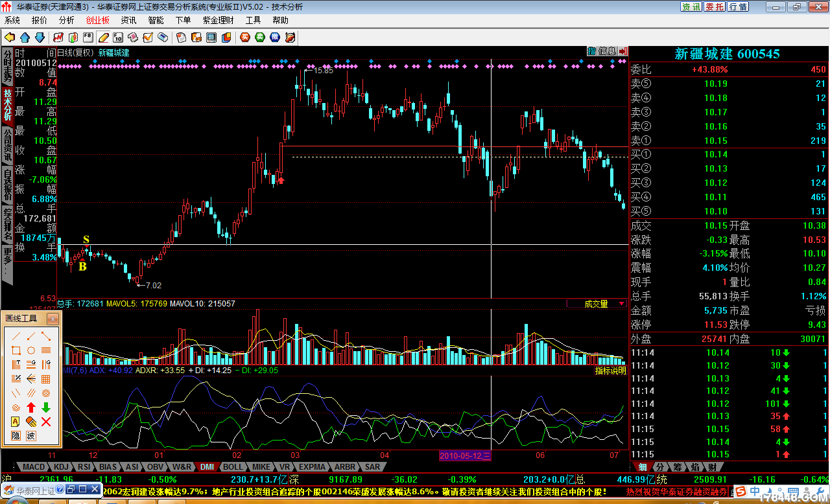The image size is (830, 504).
Task: Switch to the RSI indicator tab
Action: (x=85, y=466)
